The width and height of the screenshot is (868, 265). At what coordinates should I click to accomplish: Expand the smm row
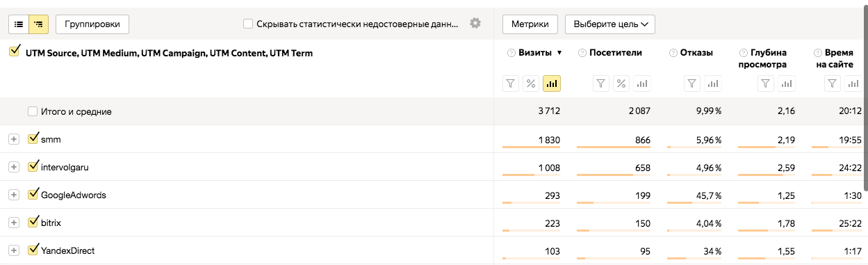pos(14,139)
